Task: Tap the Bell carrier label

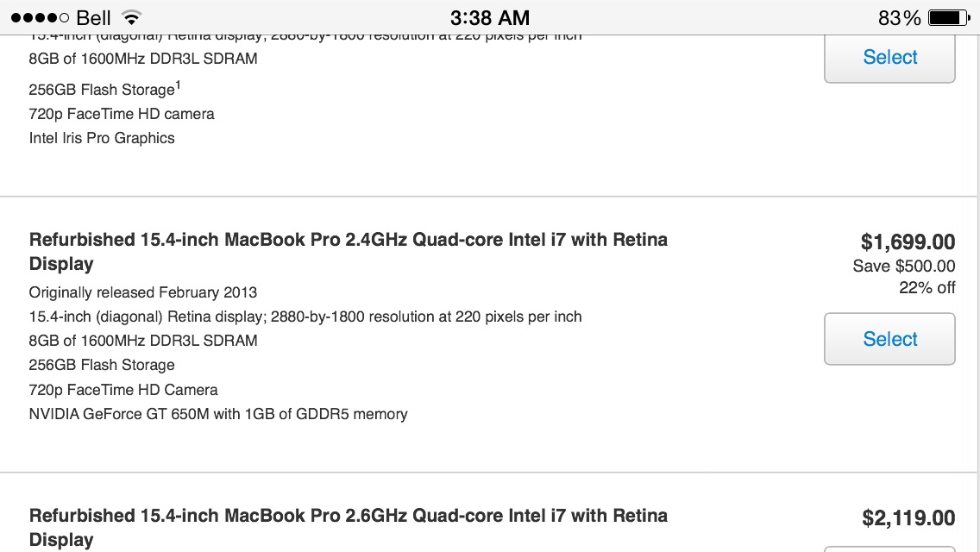Action: click(x=93, y=17)
